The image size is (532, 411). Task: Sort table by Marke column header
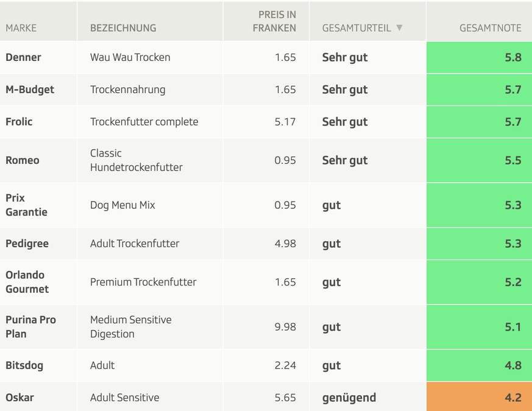[x=21, y=28]
